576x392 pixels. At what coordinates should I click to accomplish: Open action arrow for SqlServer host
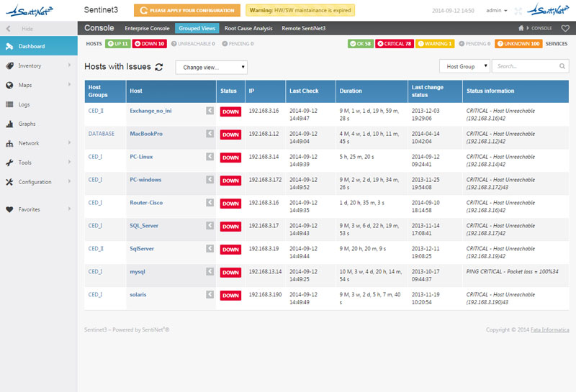[x=210, y=248]
